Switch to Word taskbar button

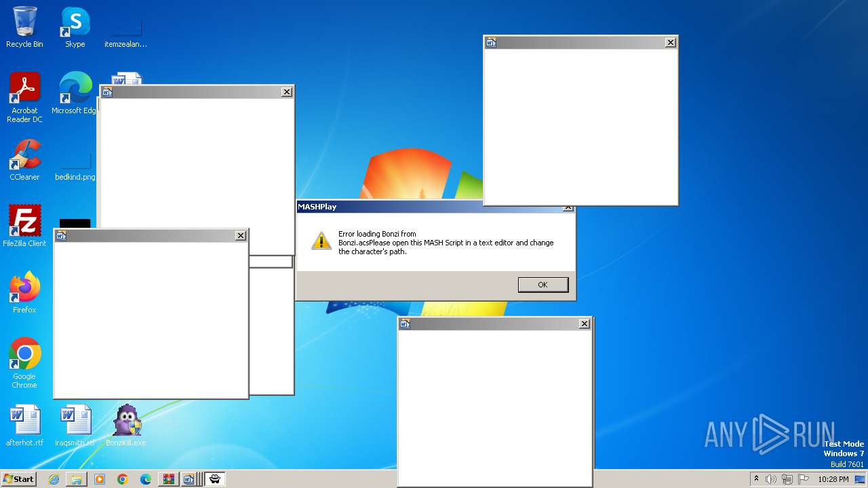(190, 479)
